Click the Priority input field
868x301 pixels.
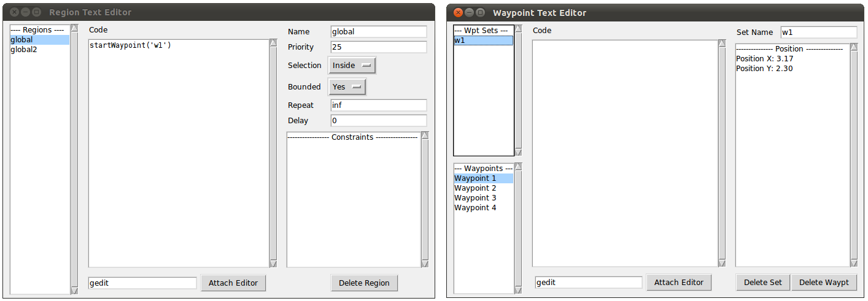point(379,47)
